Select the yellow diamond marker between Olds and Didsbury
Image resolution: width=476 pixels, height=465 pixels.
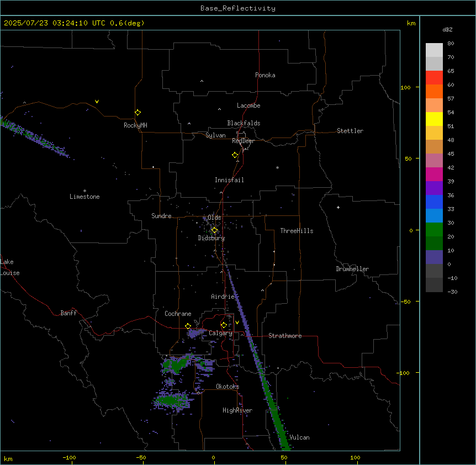[x=214, y=230]
